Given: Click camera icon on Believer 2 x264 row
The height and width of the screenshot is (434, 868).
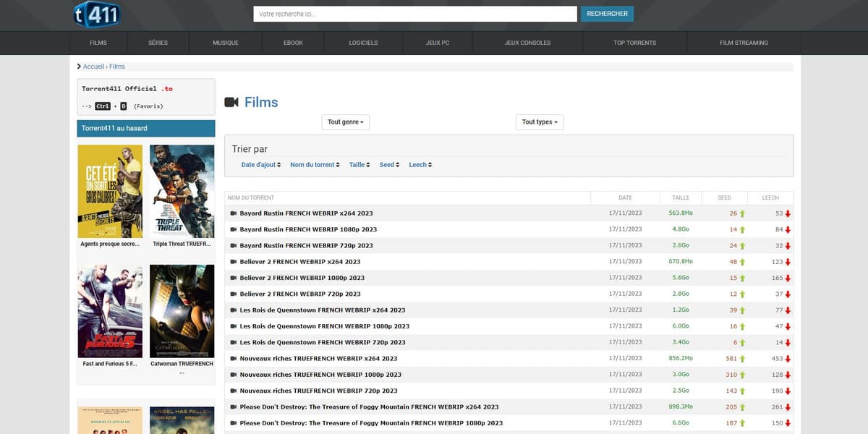Looking at the screenshot, I should coord(233,262).
